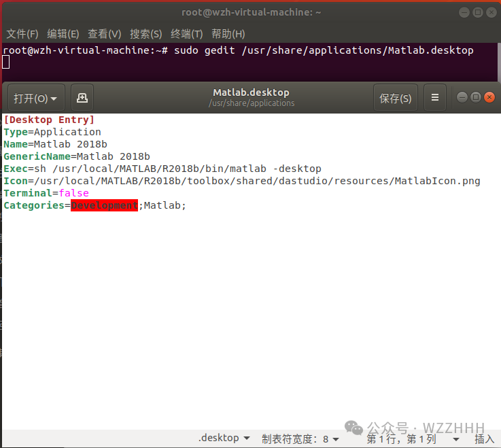The height and width of the screenshot is (448, 501).
Task: Open the 搜索(S) menu in terminal
Action: tap(145, 34)
